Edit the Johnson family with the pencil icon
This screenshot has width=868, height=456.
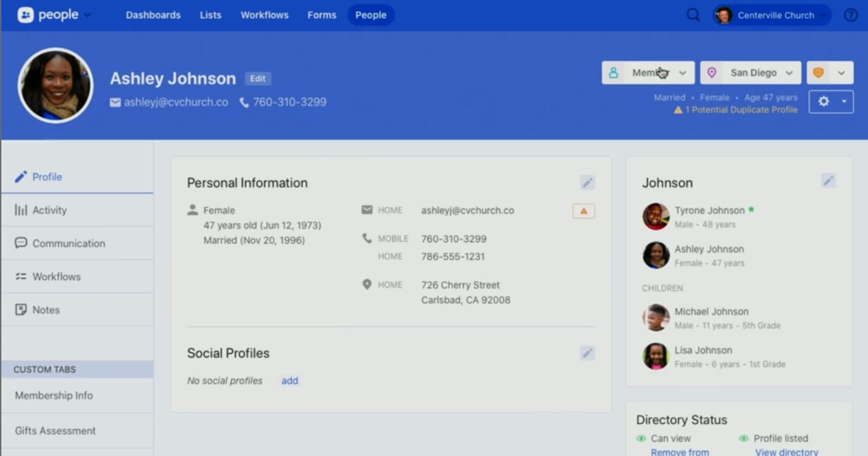828,180
